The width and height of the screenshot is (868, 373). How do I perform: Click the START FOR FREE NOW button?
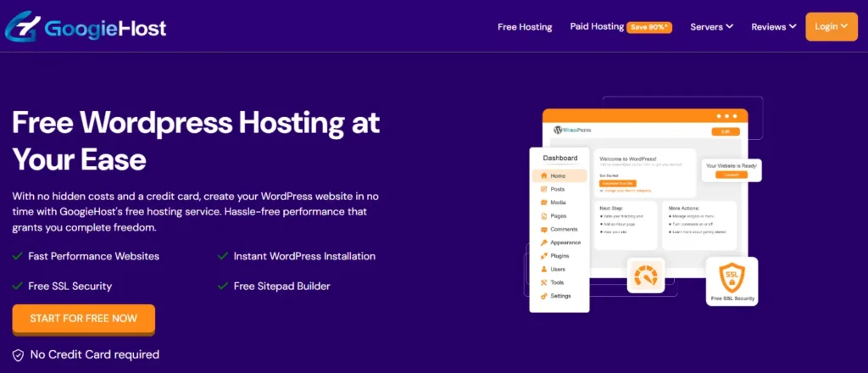tap(83, 319)
